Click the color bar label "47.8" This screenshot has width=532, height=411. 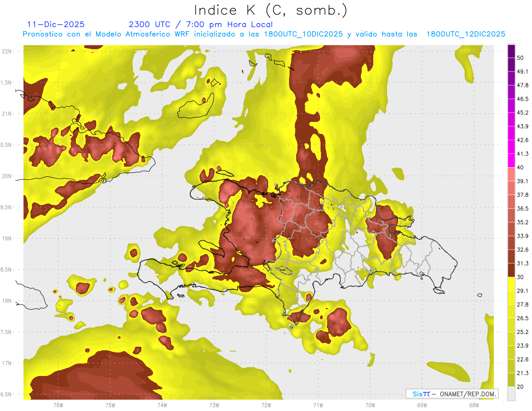pyautogui.click(x=523, y=85)
